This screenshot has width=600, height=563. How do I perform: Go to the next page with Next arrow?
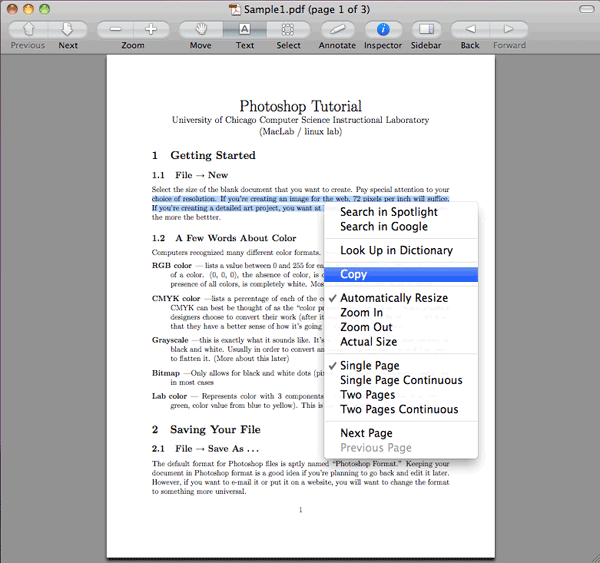click(67, 29)
